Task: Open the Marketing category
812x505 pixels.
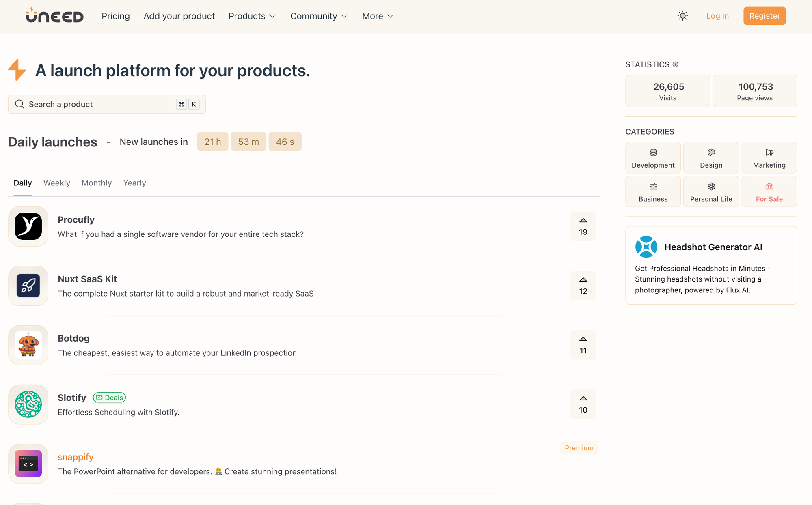Action: [769, 158]
